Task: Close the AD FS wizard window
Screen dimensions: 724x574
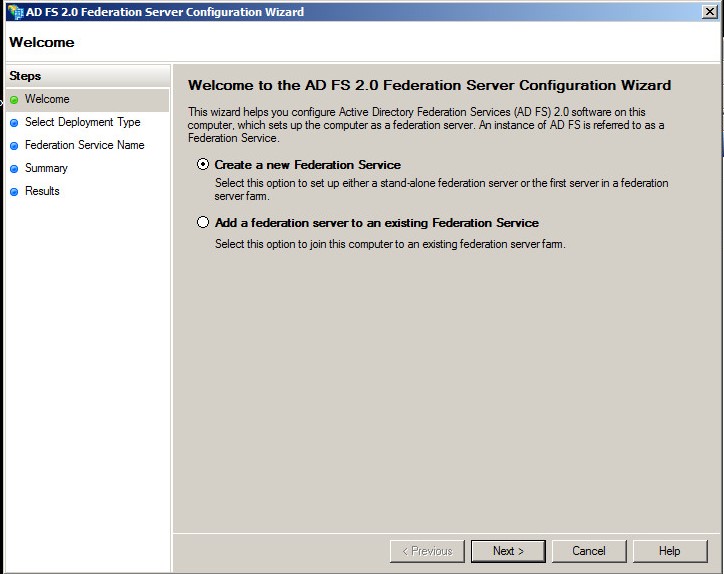Action: tap(709, 12)
